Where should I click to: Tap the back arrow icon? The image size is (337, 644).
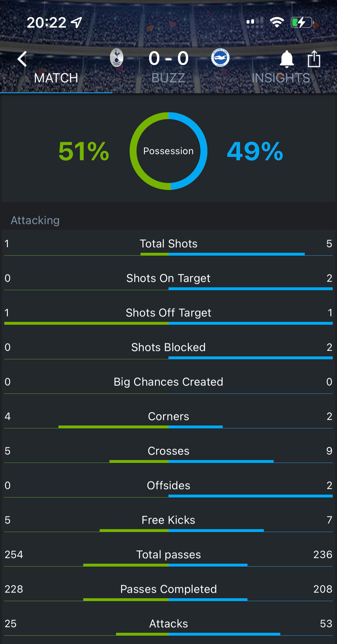22,59
